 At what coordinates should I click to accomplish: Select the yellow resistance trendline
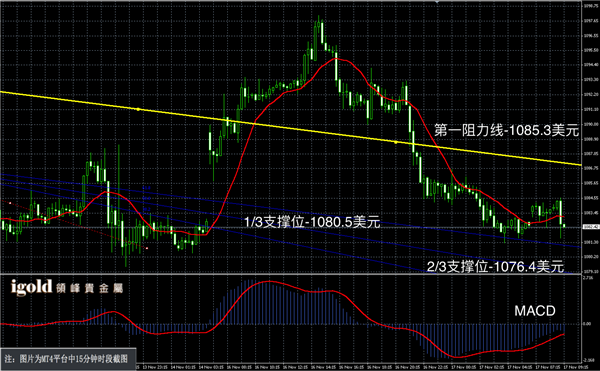(x=291, y=128)
